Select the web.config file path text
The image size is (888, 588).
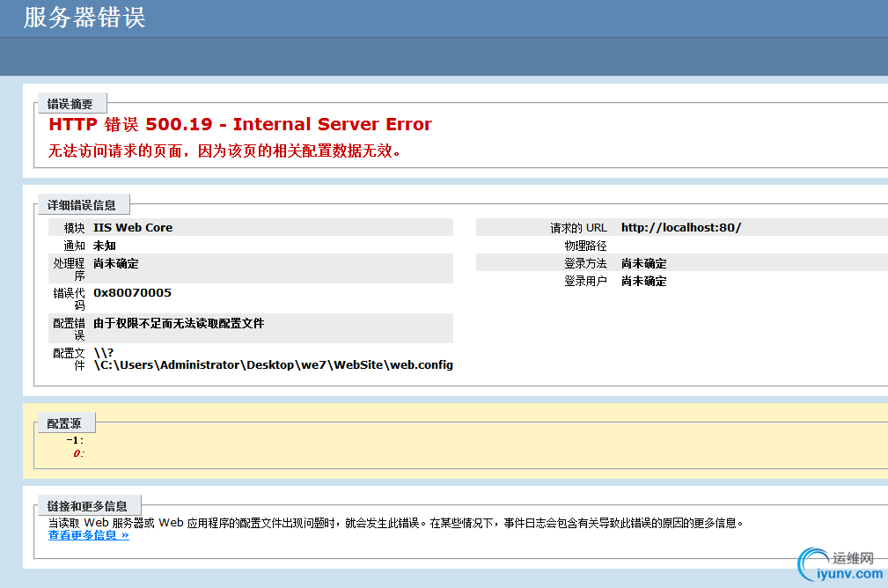coord(274,359)
